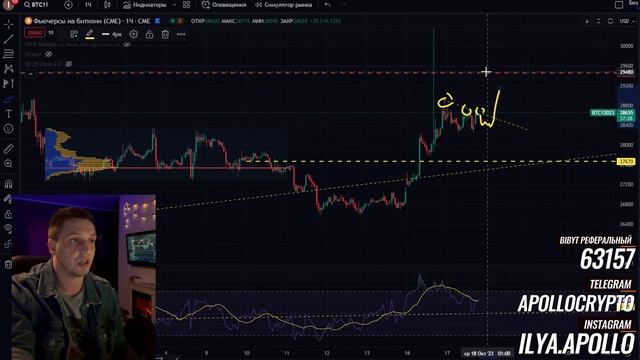Select the highlighted brush drawing tool
Screen dimensions: 640x360
[9, 99]
